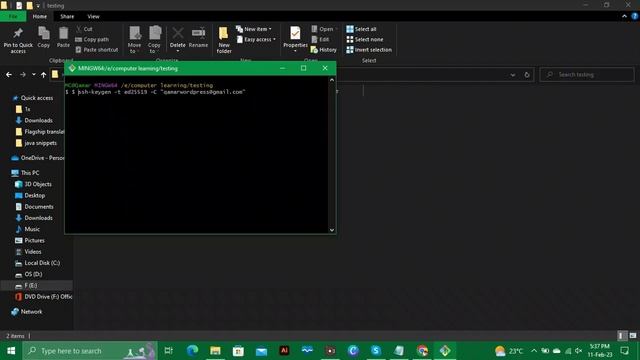Open Downloads under This PC

click(34, 218)
